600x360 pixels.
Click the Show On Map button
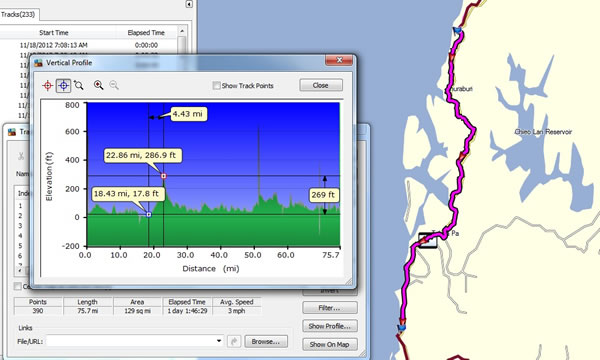(x=329, y=344)
